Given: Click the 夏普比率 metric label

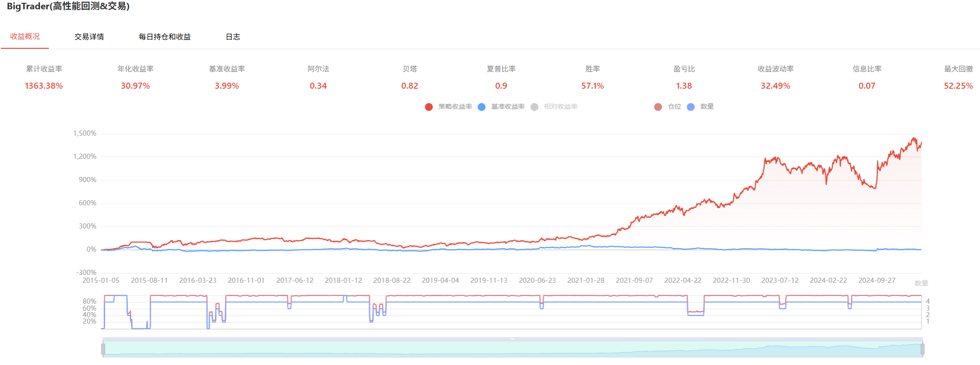Looking at the screenshot, I should pos(501,69).
